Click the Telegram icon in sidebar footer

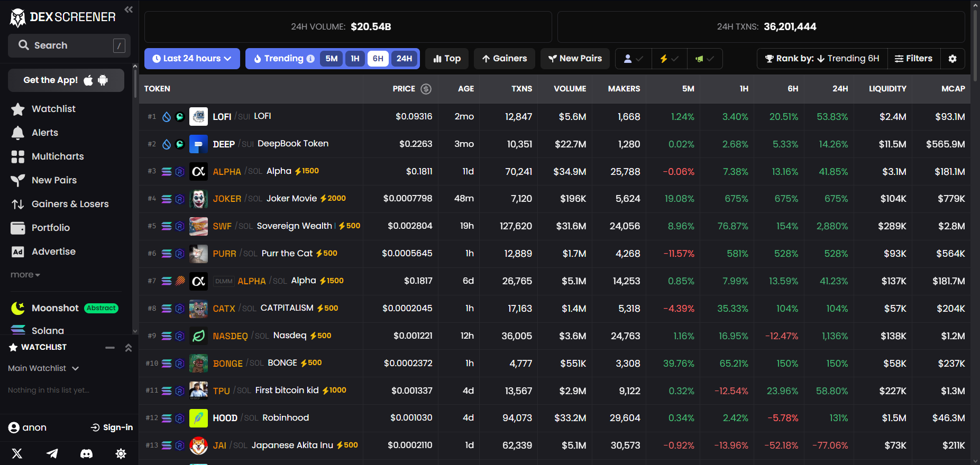pyautogui.click(x=52, y=453)
